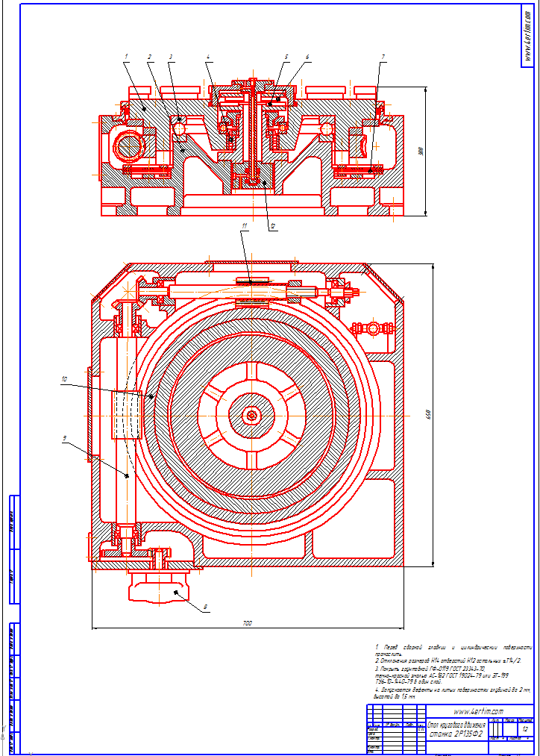
Task: Click the part 12 callout label
Action: click(x=273, y=227)
